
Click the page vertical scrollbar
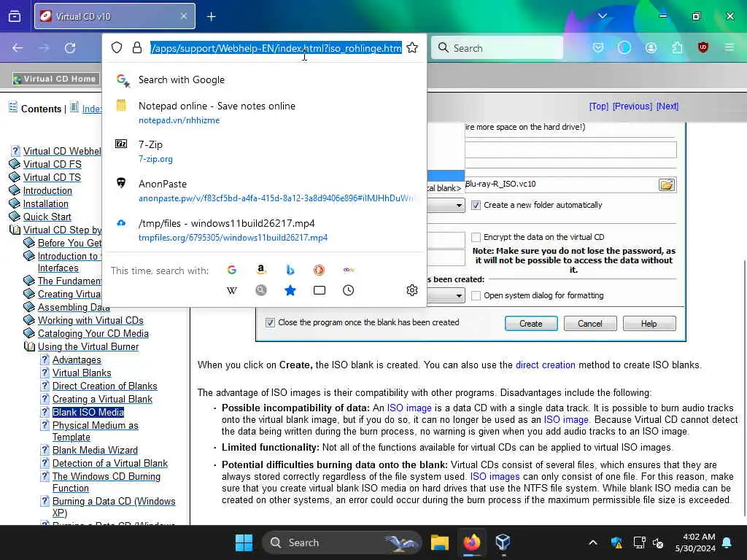tap(743, 388)
